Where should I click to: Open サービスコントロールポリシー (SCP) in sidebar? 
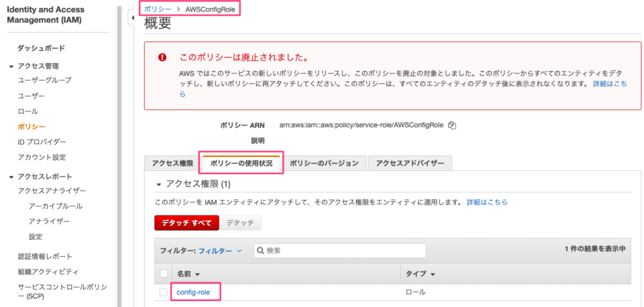tap(62, 291)
